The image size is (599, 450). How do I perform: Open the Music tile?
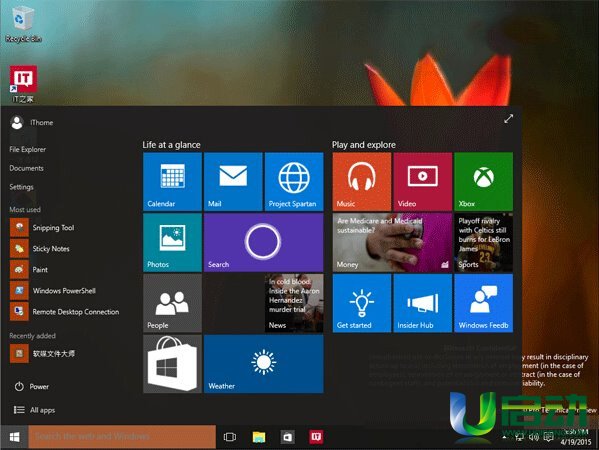[x=362, y=181]
